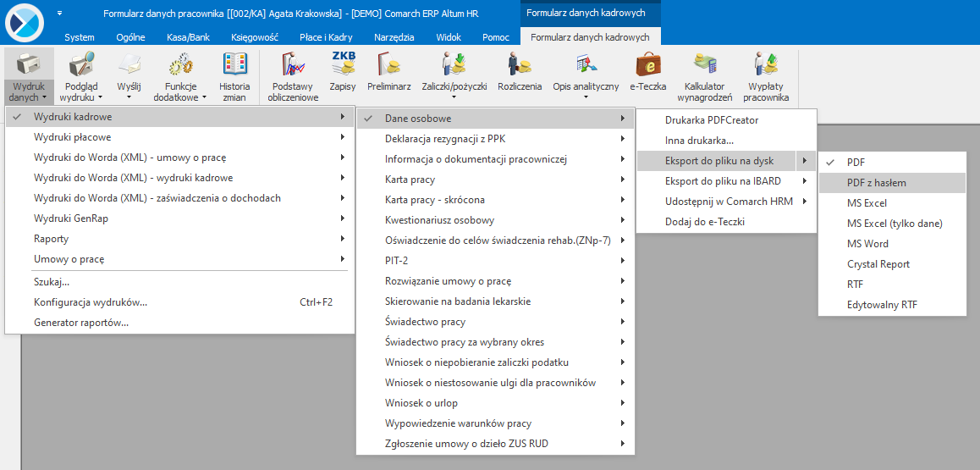Expand the Wydruk danych dropdown arrow
This screenshot has width=980, height=470.
44,97
